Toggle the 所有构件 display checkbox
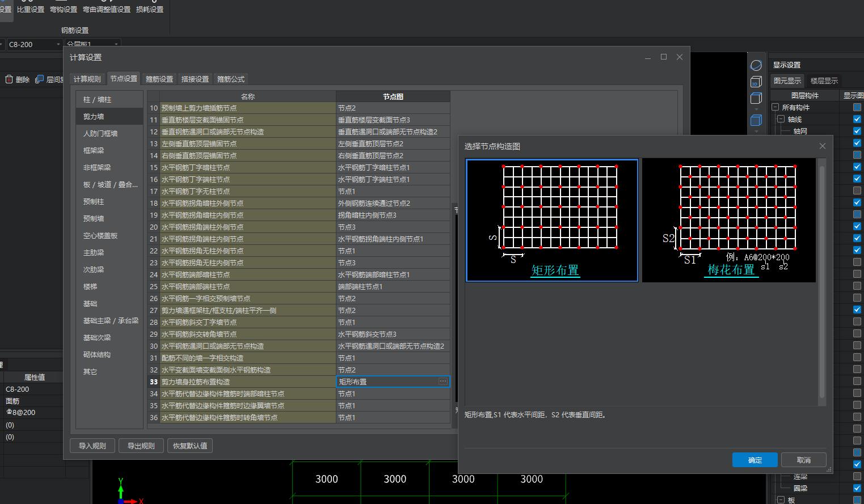The image size is (864, 504). (857, 107)
